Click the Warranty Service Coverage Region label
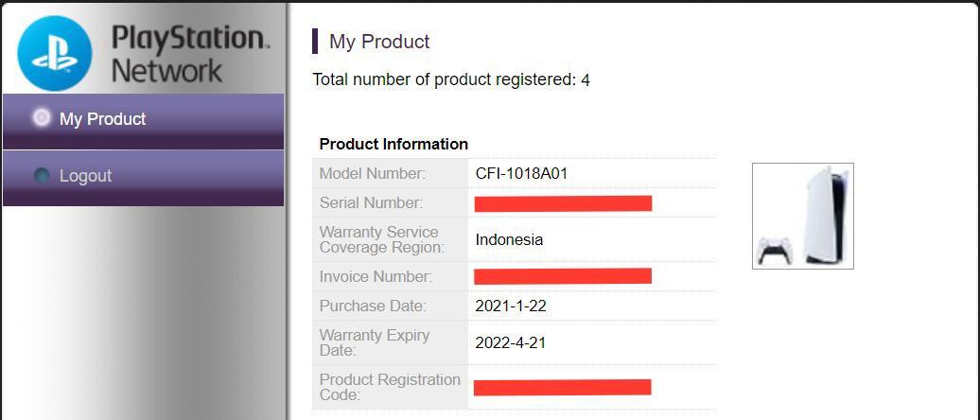980x420 pixels. coord(382,239)
